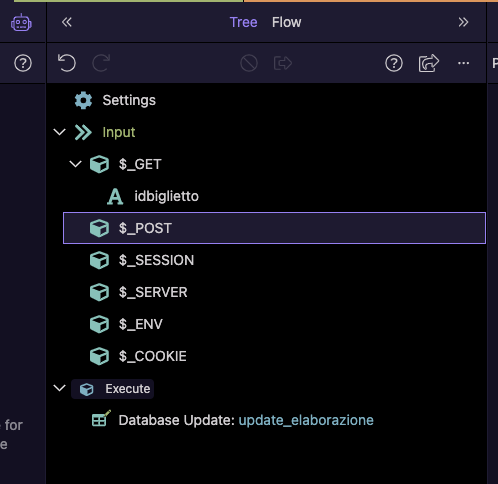Click the share export icon
This screenshot has height=484, width=498.
click(x=429, y=63)
